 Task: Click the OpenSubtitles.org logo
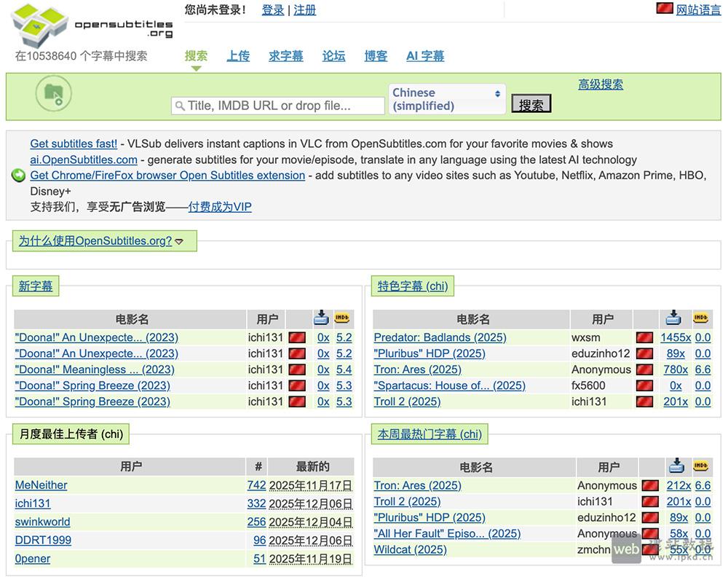tap(92, 25)
